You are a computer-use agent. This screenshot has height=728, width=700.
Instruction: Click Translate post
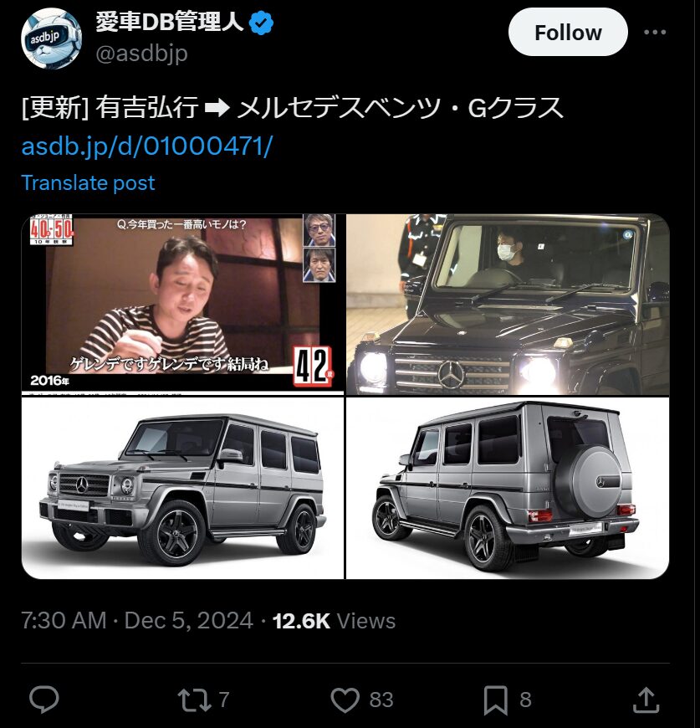[88, 182]
